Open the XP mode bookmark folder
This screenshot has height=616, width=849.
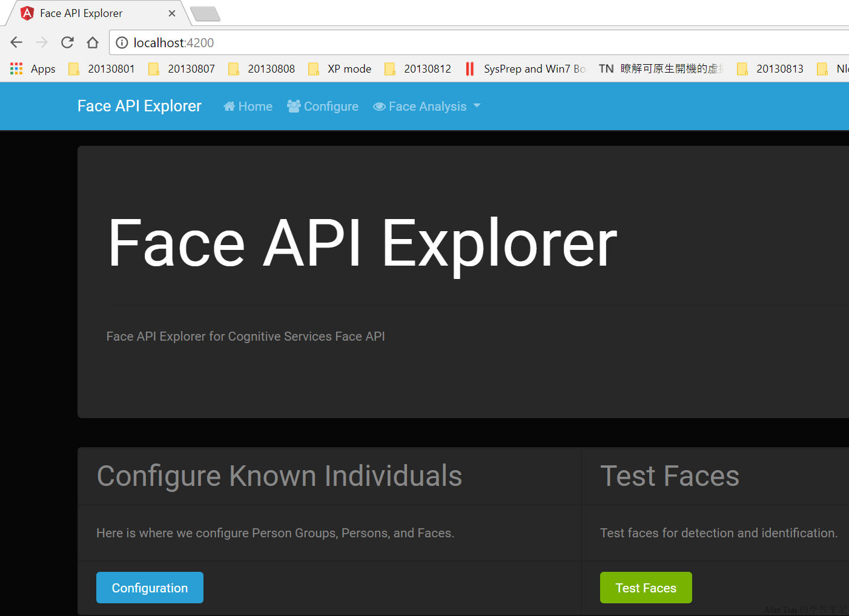coord(340,69)
